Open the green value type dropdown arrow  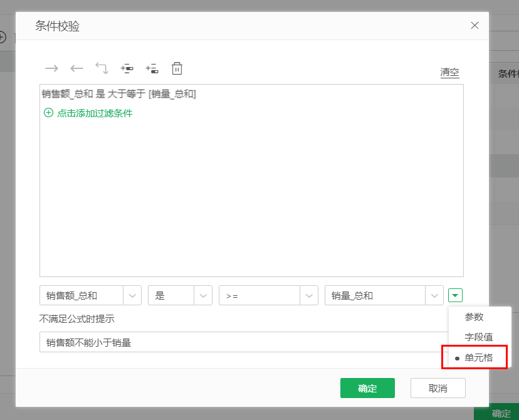coord(456,295)
